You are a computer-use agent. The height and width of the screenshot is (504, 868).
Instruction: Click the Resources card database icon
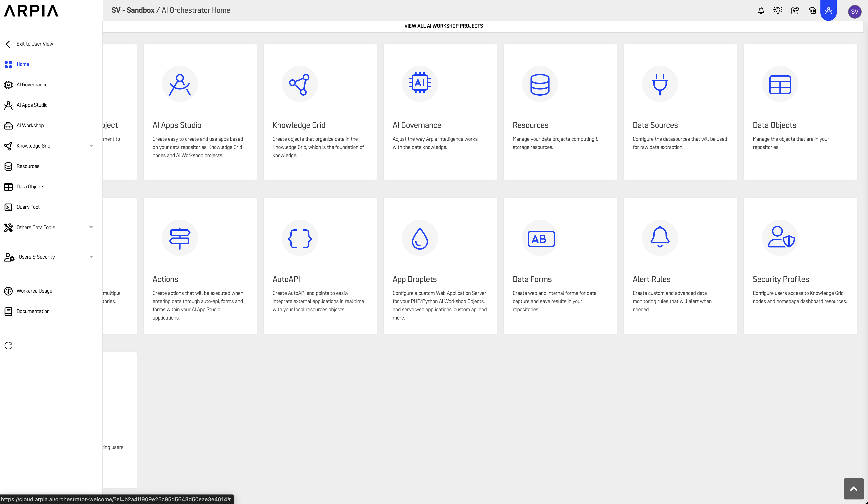[x=540, y=84]
